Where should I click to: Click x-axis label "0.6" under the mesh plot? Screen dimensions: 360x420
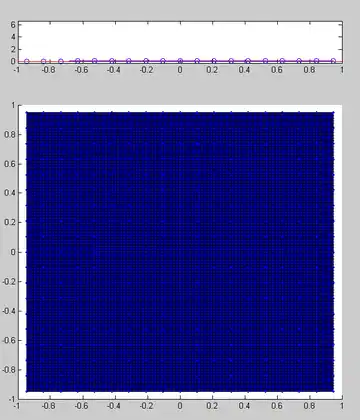[277, 406]
